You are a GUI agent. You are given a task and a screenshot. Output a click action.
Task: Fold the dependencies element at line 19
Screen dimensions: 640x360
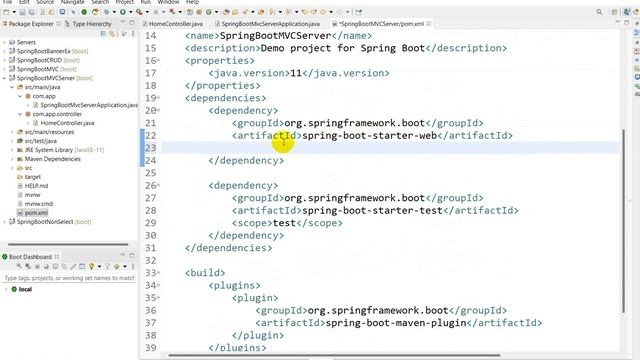tap(159, 98)
